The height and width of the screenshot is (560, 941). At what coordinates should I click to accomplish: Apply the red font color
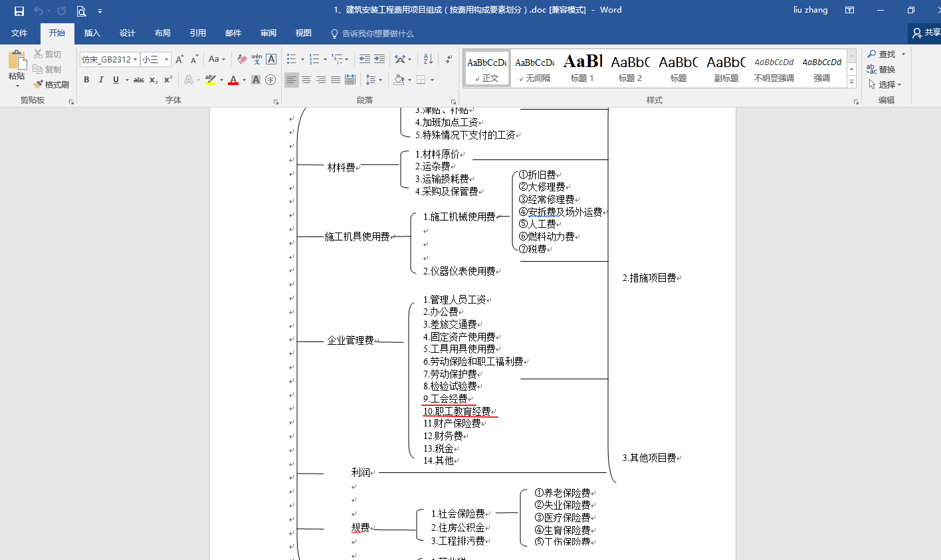pos(233,80)
